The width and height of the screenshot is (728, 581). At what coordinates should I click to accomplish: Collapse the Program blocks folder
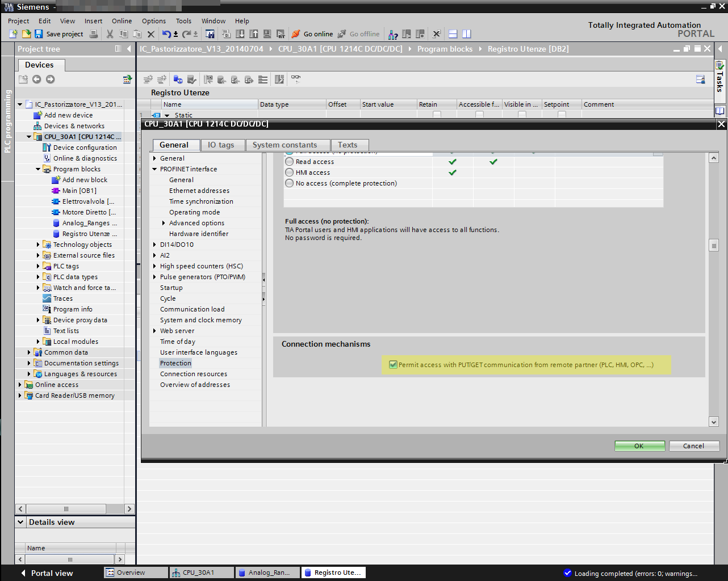click(38, 169)
